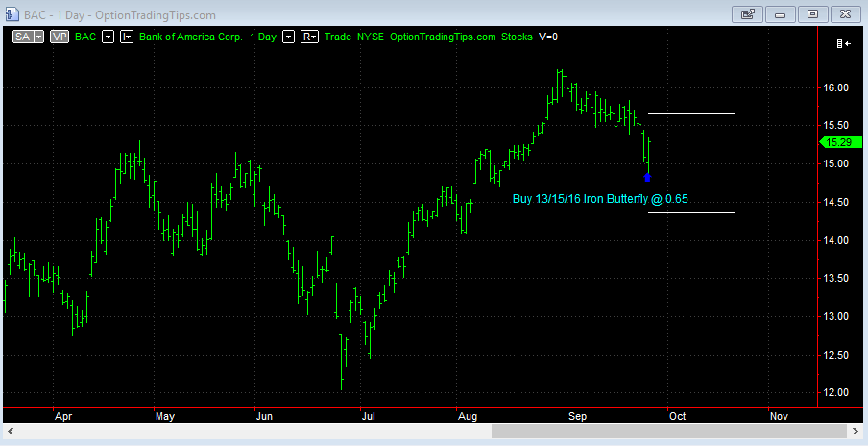868x446 pixels.
Task: Click the chart window title bar icon
Action: click(x=12, y=14)
